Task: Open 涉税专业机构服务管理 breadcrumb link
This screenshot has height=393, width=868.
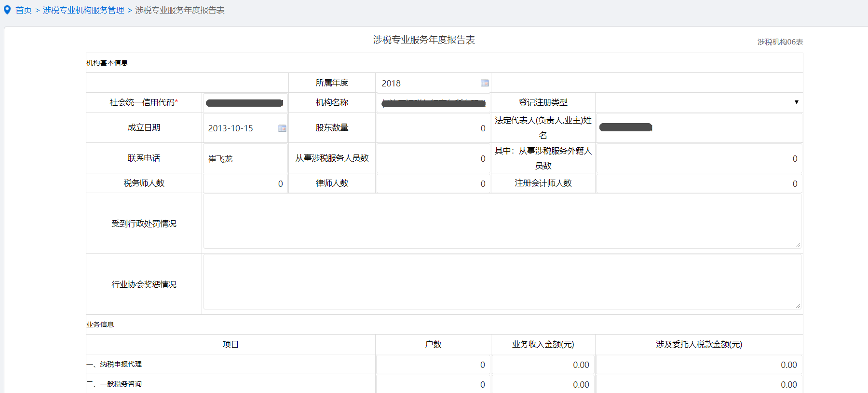Action: coord(83,10)
